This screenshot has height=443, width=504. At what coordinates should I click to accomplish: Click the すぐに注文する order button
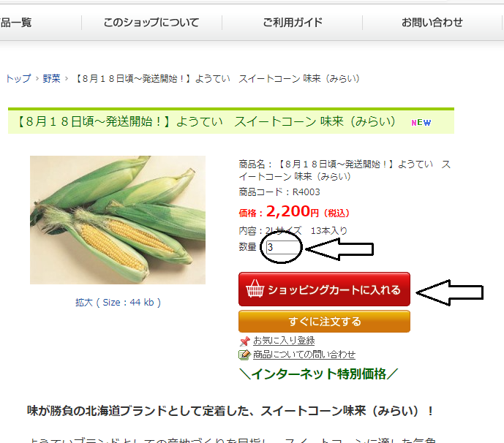point(324,321)
